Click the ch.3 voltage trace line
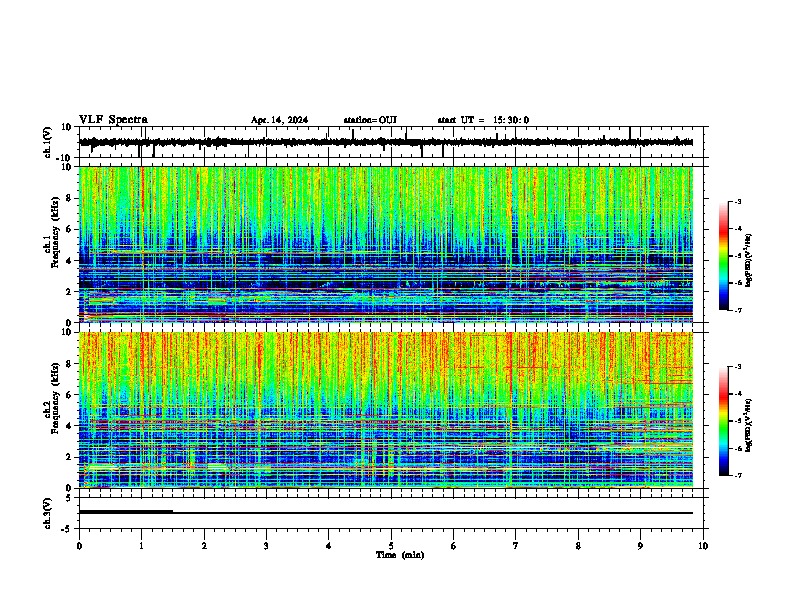 (386, 513)
